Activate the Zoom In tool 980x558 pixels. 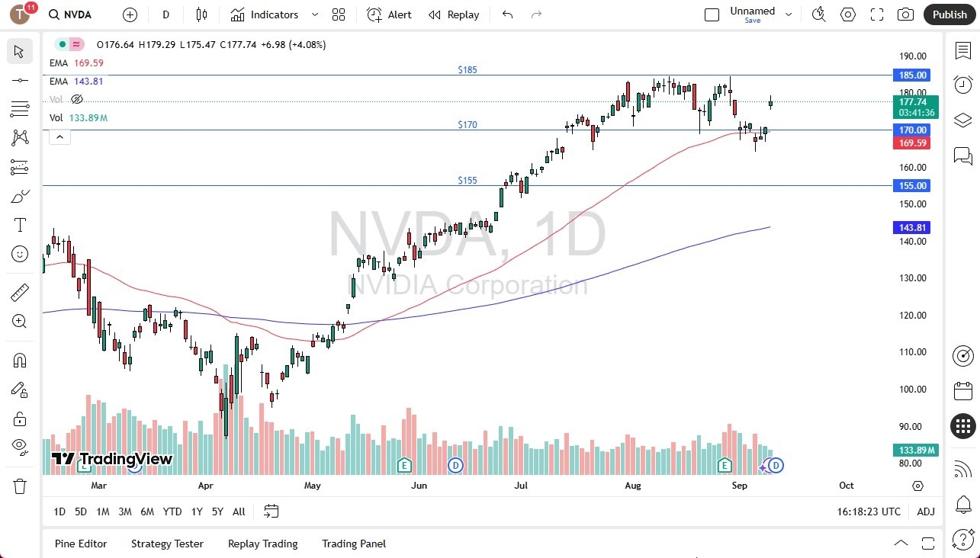tap(19, 321)
